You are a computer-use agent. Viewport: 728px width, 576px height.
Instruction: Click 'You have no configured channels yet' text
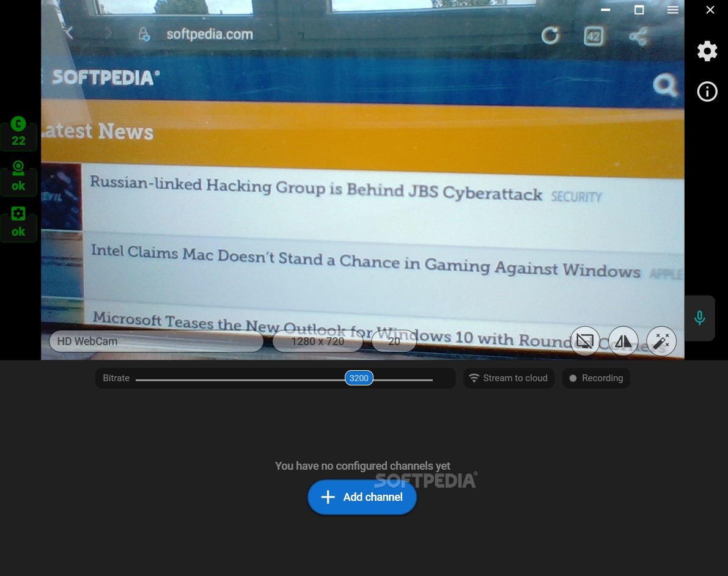click(362, 466)
